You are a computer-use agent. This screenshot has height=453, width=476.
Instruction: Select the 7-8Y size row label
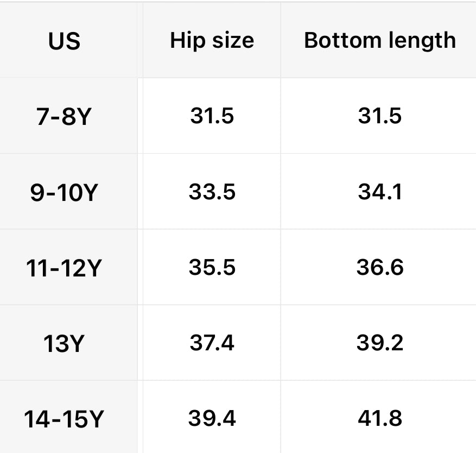coord(63,116)
